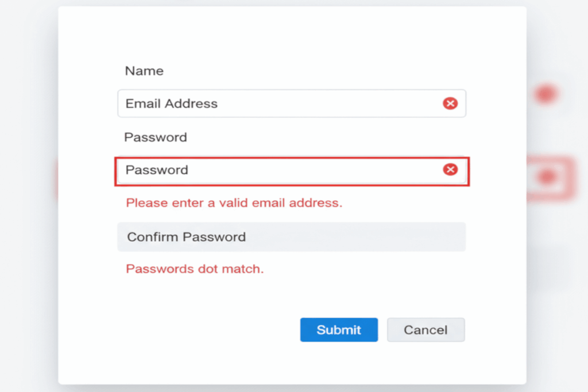Clear the Email Address field via its red X
The width and height of the screenshot is (588, 392).
[451, 104]
